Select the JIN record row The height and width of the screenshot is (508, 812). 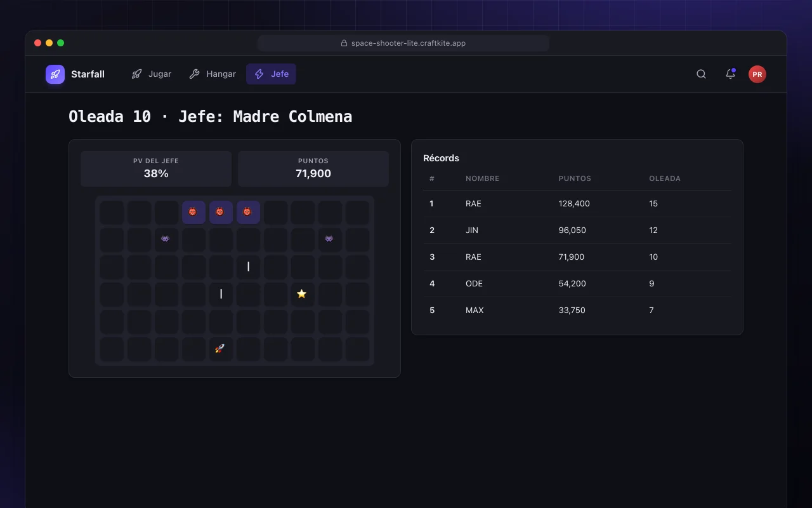(x=577, y=231)
